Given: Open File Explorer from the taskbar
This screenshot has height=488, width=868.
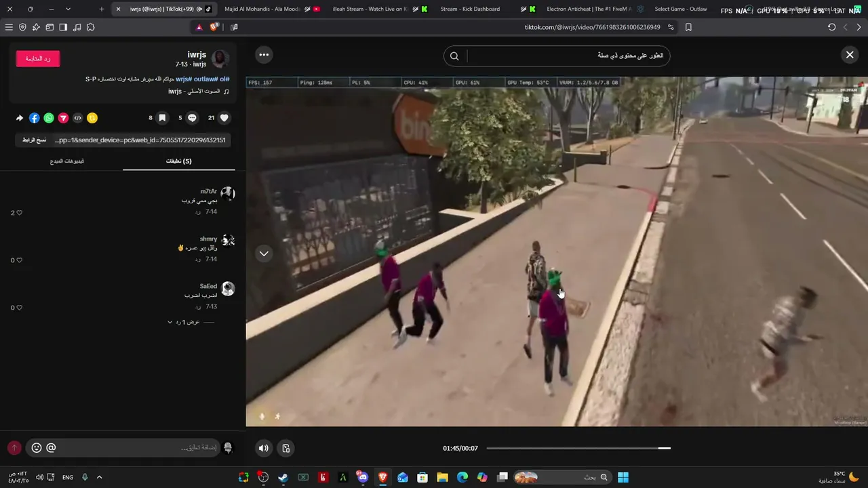Looking at the screenshot, I should (x=442, y=477).
